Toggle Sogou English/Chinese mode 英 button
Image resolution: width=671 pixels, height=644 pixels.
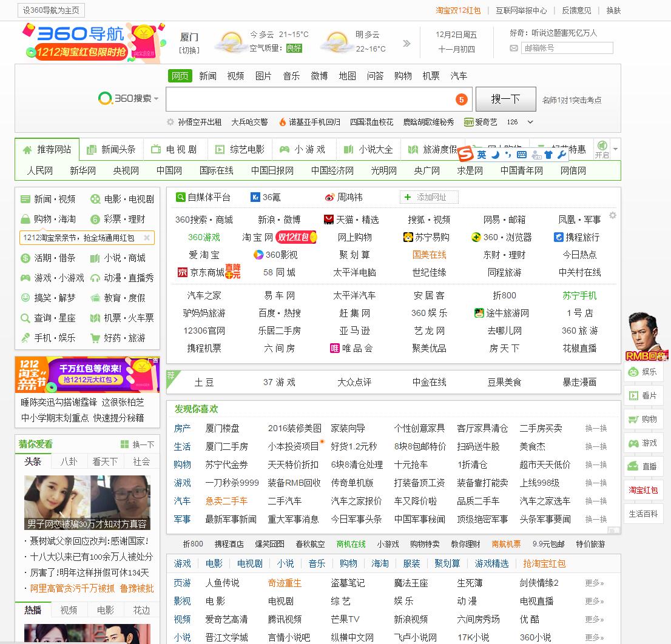click(x=482, y=155)
